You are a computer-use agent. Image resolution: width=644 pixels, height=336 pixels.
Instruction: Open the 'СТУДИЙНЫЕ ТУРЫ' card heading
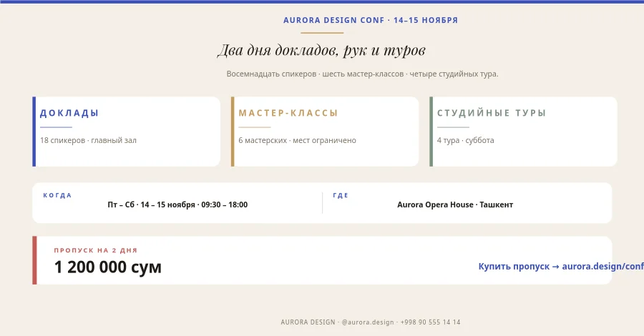pos(491,113)
